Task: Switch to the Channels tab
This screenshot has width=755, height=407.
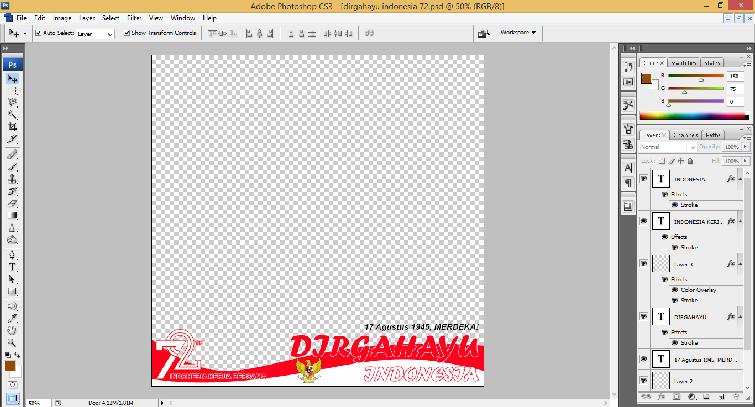Action: [686, 135]
